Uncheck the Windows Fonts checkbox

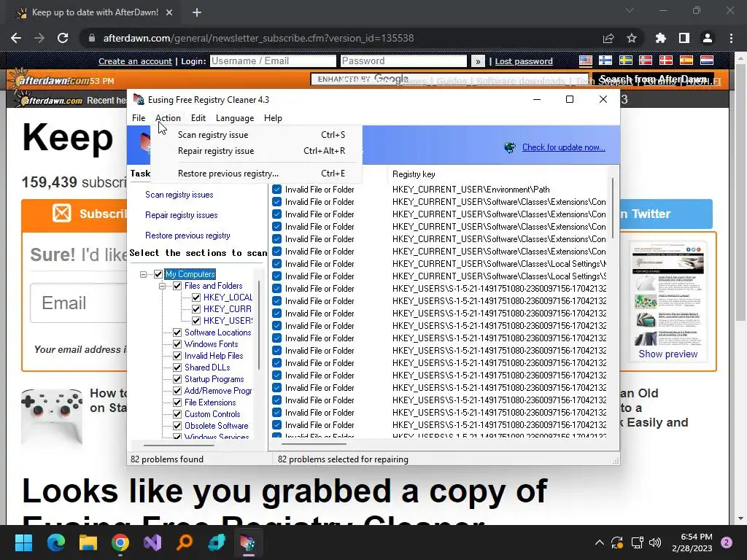177,344
